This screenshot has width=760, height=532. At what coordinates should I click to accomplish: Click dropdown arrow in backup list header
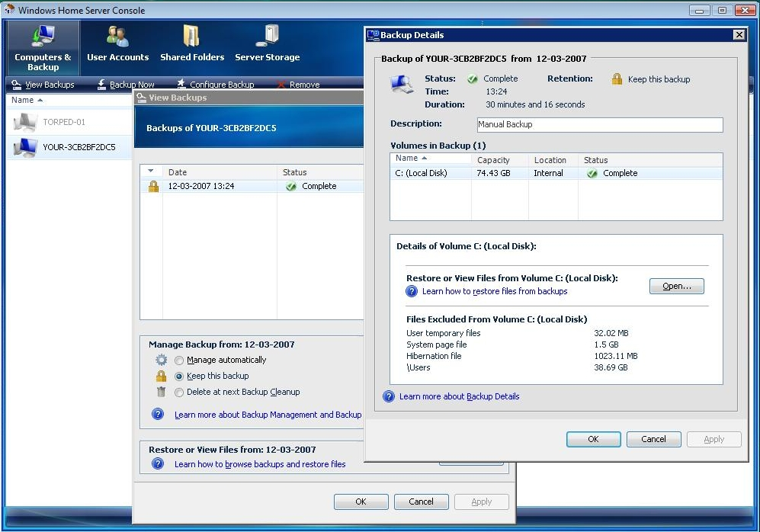pos(151,171)
